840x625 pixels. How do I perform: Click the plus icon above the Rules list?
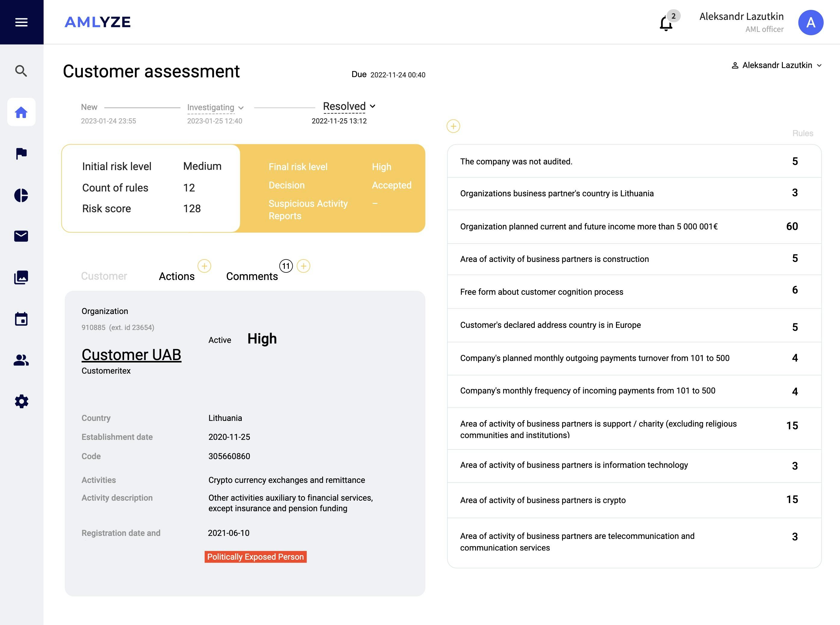[453, 126]
